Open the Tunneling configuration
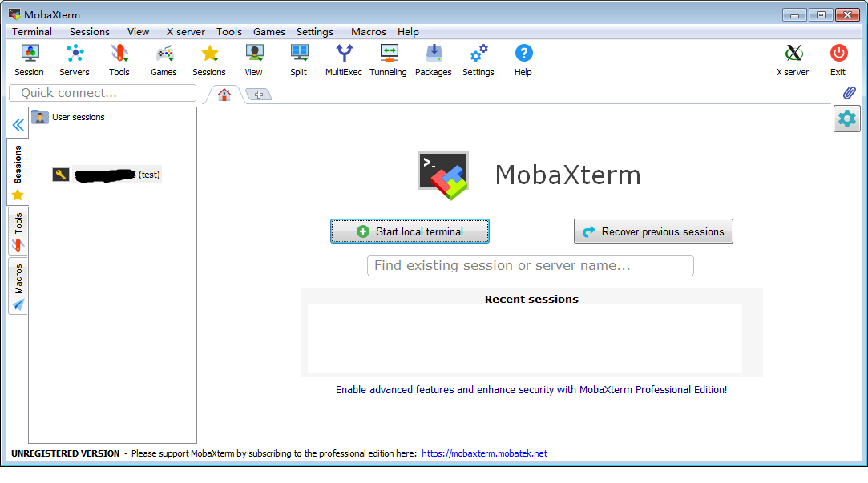The image size is (868, 483). coord(388,56)
